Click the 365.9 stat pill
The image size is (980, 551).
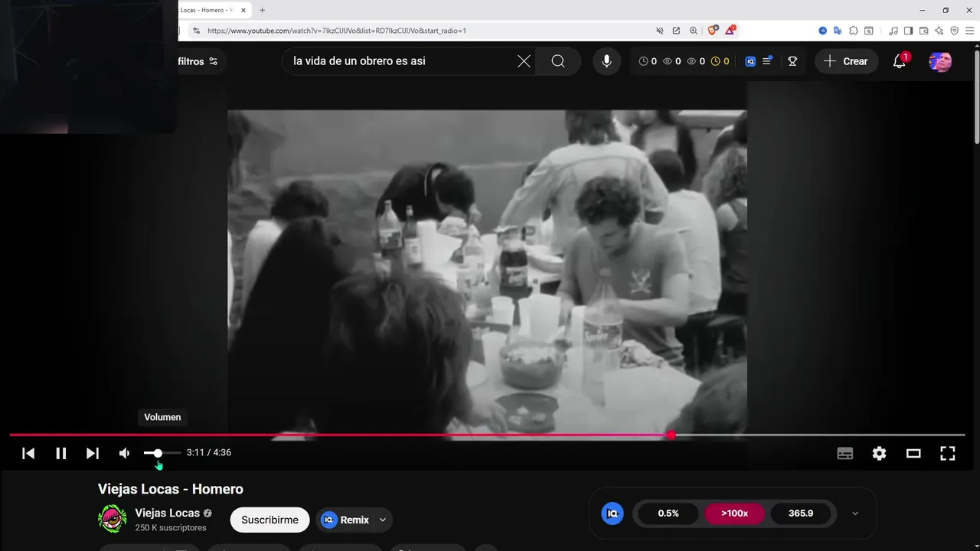pos(801,514)
